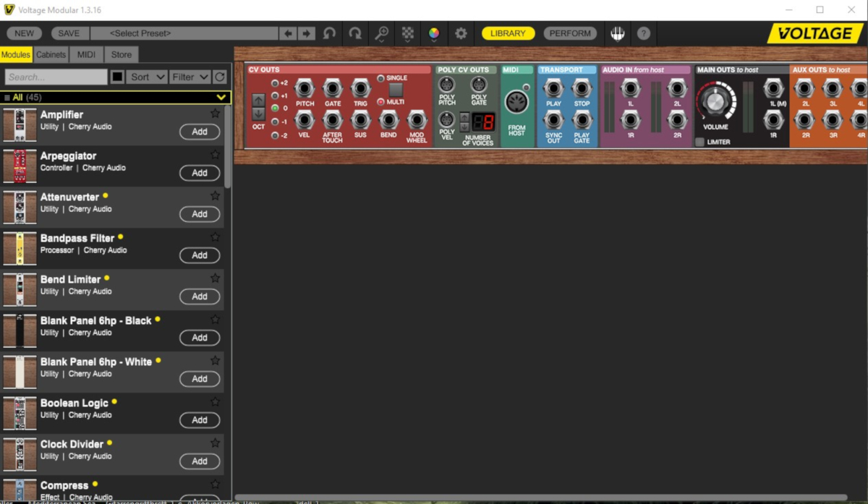Image resolution: width=868 pixels, height=504 pixels.
Task: Click the GATE output jack
Action: point(333,89)
